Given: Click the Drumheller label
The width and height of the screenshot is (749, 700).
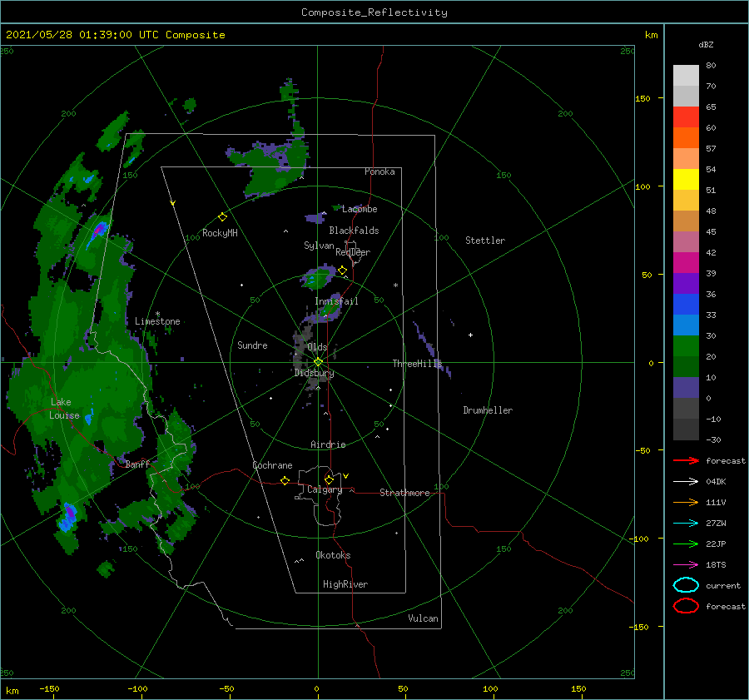Looking at the screenshot, I should (488, 410).
